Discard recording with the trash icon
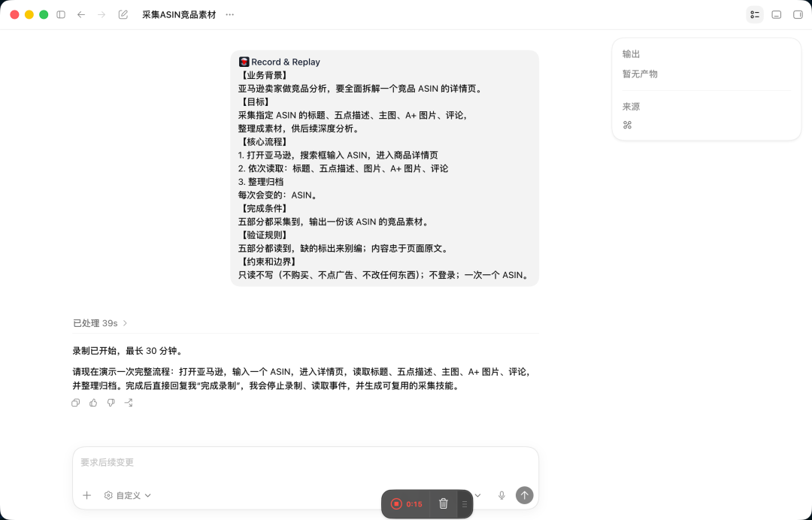This screenshot has height=520, width=812. [444, 504]
